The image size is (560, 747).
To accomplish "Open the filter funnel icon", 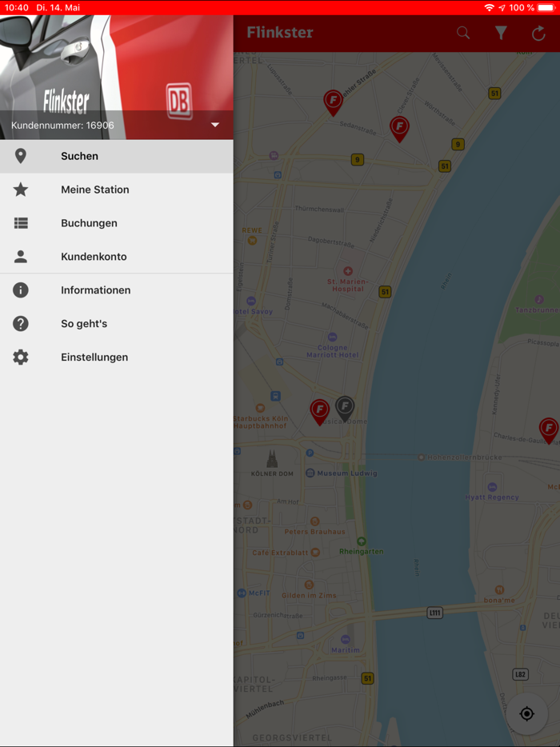I will (501, 33).
